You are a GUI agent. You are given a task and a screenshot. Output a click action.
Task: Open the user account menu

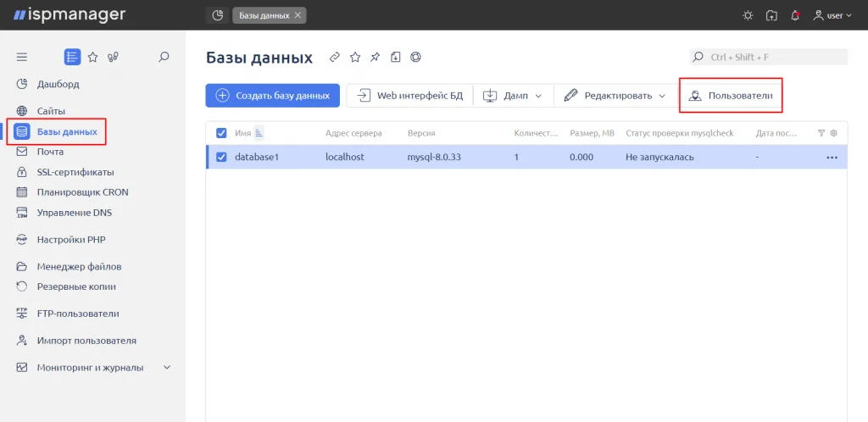[832, 15]
